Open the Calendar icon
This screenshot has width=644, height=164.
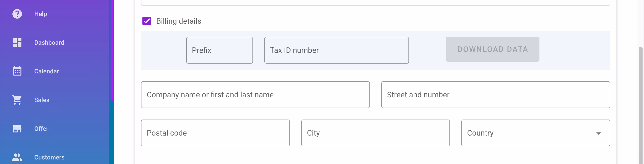[17, 71]
